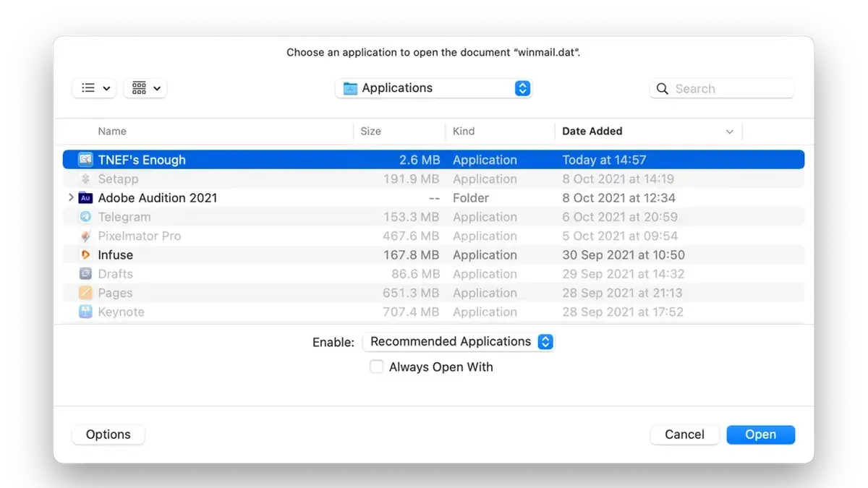Focus the Search field

[x=722, y=89]
